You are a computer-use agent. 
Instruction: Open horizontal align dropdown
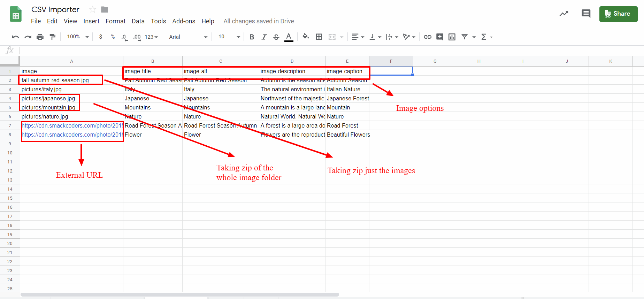[358, 37]
